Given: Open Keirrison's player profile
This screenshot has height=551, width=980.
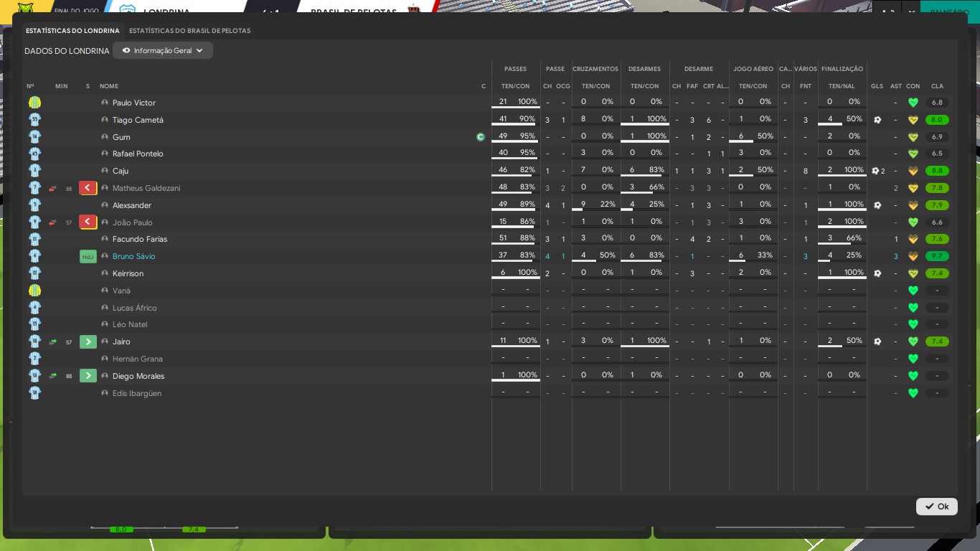Looking at the screenshot, I should pos(128,273).
